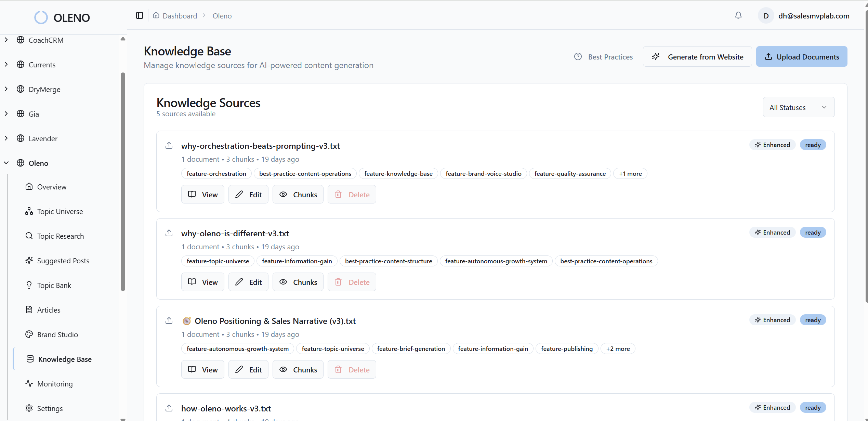Open Monitoring via its activity icon
The image size is (868, 421).
coord(29,383)
